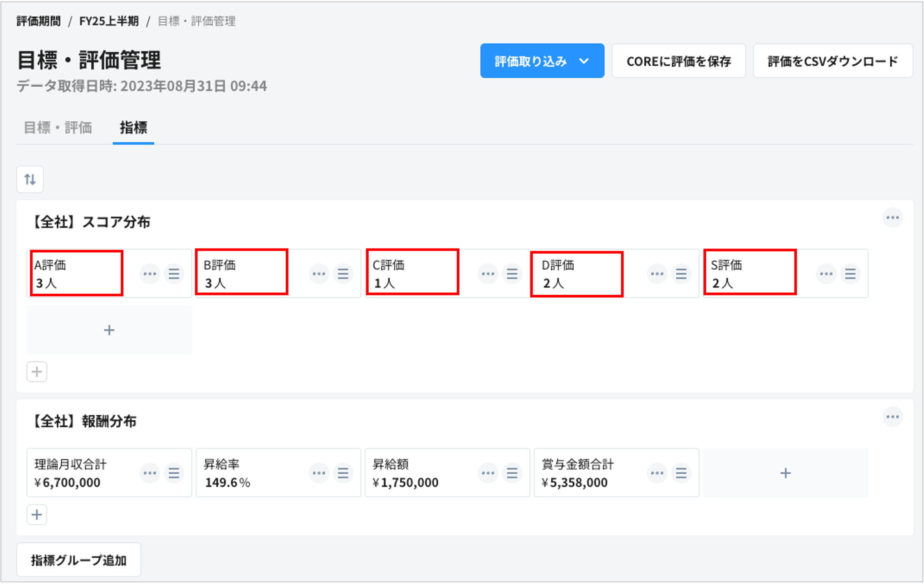Click drag handle on 賞与金額合計 card
924x584 pixels.
[x=681, y=473]
